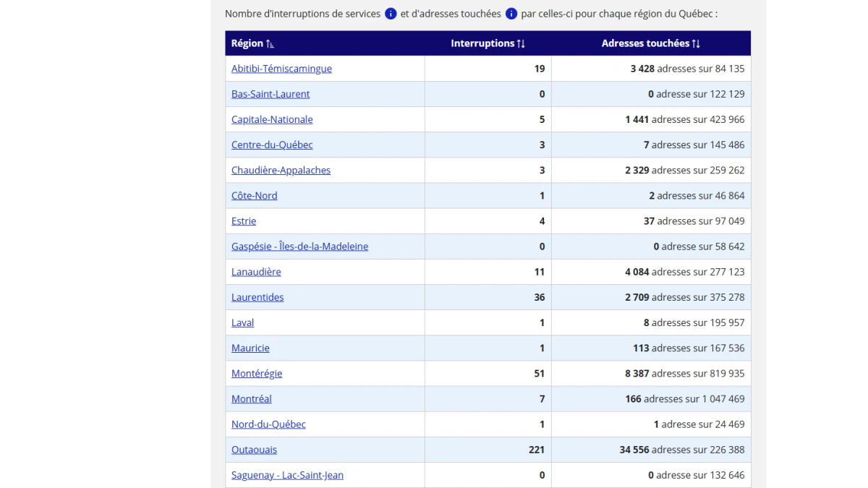Select '1 441 adresses sur 423 966' cell
This screenshot has width=868, height=488.
(651, 119)
